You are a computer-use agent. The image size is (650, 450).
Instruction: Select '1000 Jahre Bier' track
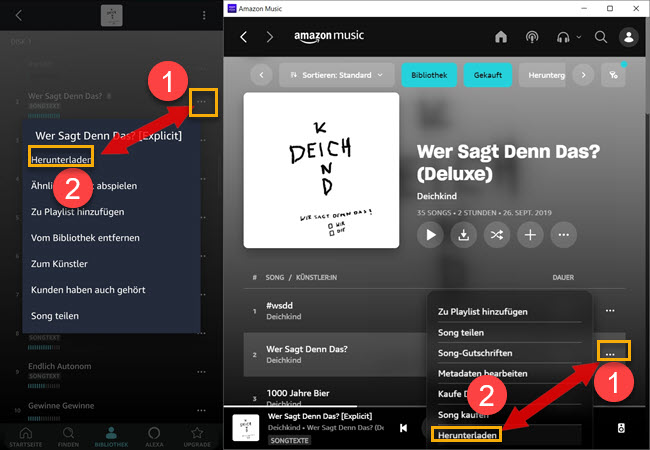tap(298, 393)
